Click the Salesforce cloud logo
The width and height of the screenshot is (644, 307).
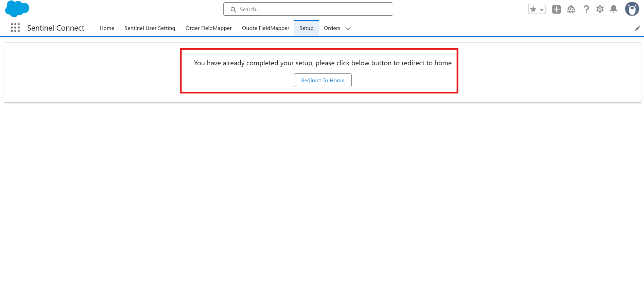[17, 9]
